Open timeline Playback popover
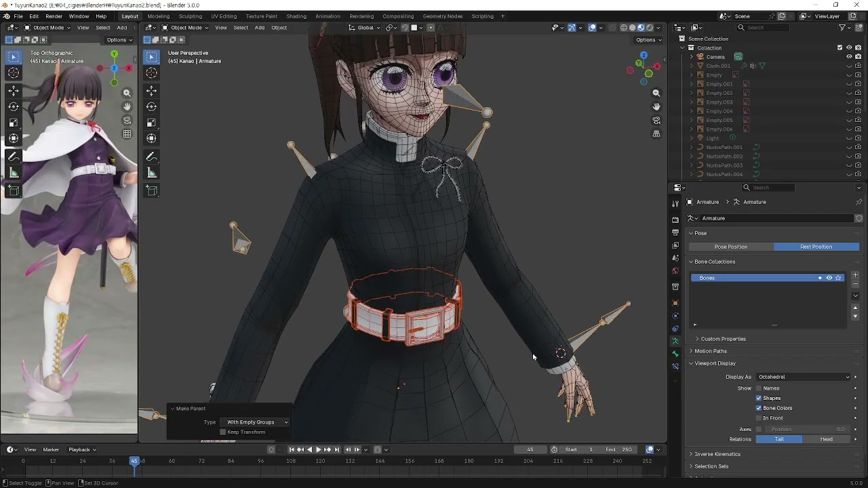The height and width of the screenshot is (488, 868). (82, 449)
